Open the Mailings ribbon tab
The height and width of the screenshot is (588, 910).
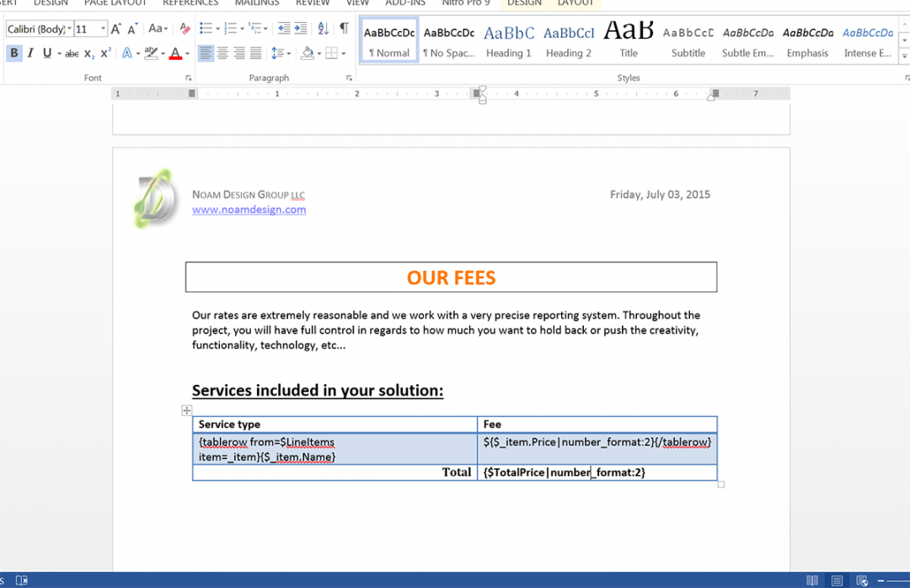[257, 3]
